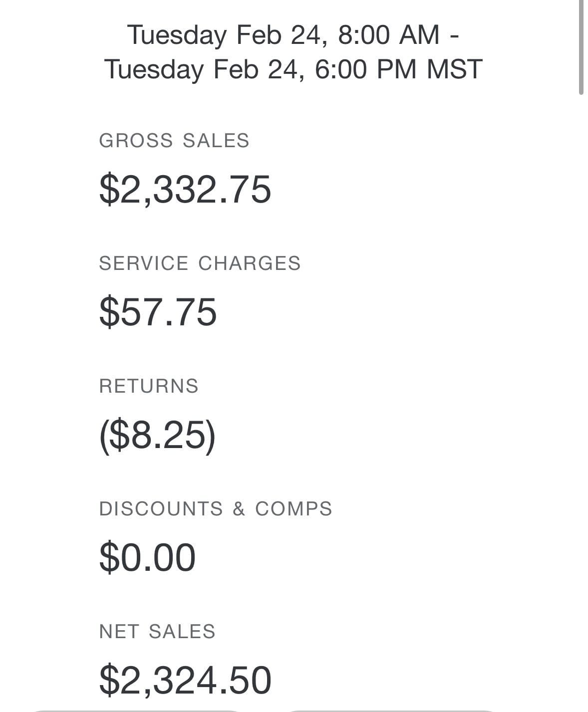Tap the MST time zone text
Image resolution: width=588 pixels, height=712 pixels.
coord(454,69)
